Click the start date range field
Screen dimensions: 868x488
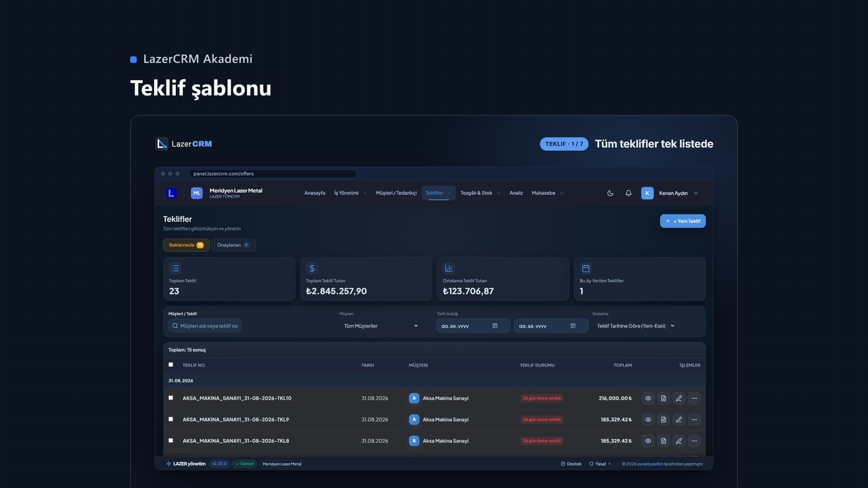point(473,326)
